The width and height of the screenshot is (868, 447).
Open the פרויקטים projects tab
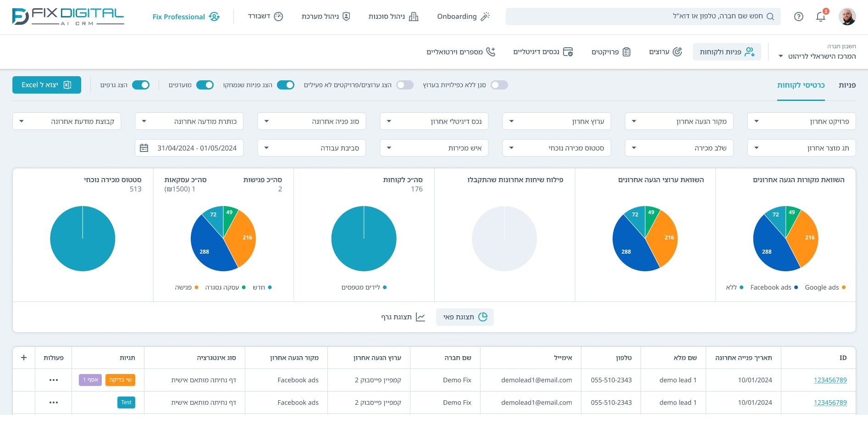point(611,52)
